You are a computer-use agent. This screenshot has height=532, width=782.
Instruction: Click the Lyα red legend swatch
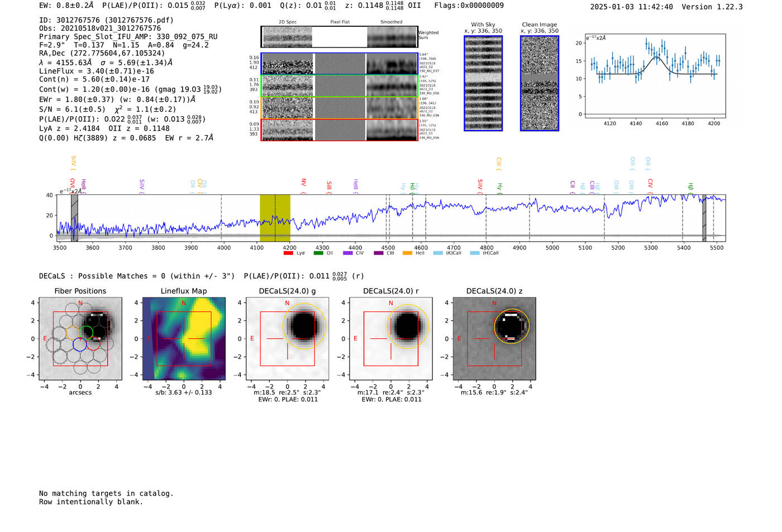(x=288, y=253)
